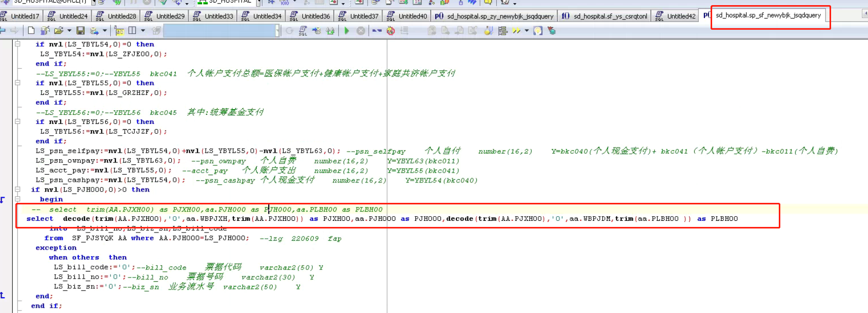
Task: Open dropdown arrow beside split window icon
Action: [143, 31]
